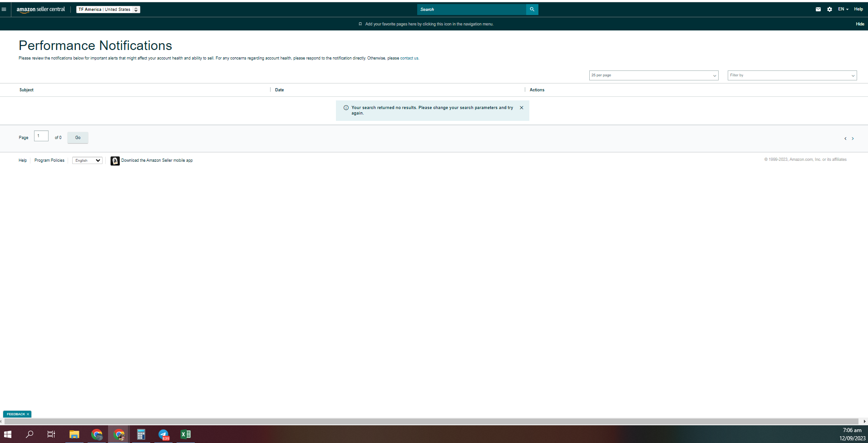Open File Explorer from taskbar
868x443 pixels.
click(x=74, y=434)
